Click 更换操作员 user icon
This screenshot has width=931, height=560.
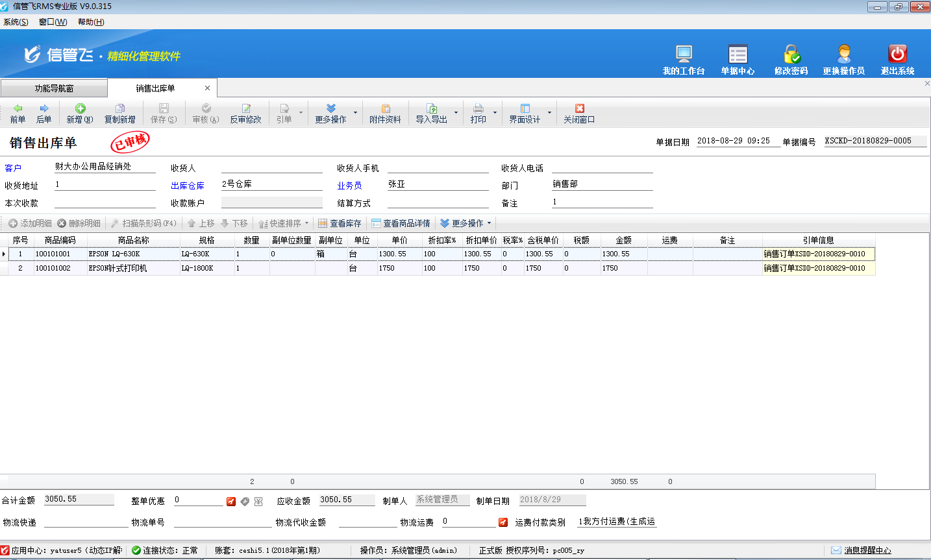[843, 54]
